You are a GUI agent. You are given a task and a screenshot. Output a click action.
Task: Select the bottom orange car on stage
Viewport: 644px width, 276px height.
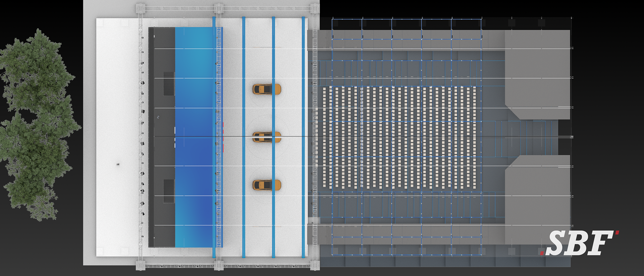tap(267, 185)
